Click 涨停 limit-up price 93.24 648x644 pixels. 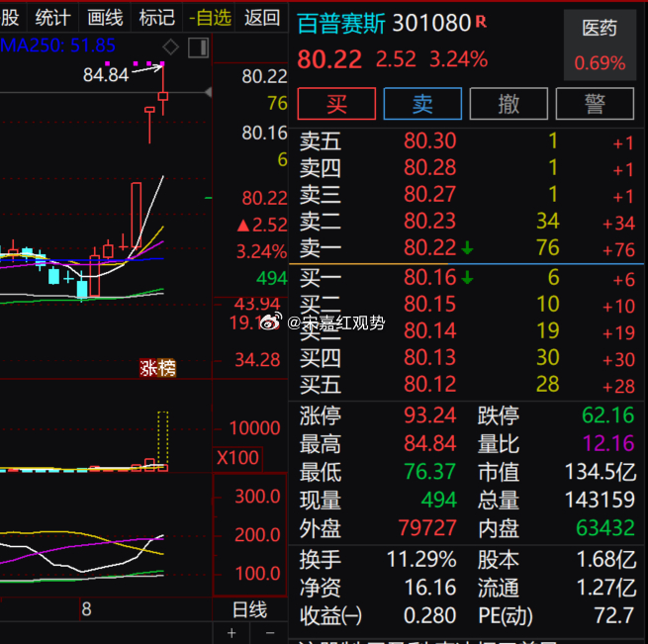tap(429, 415)
